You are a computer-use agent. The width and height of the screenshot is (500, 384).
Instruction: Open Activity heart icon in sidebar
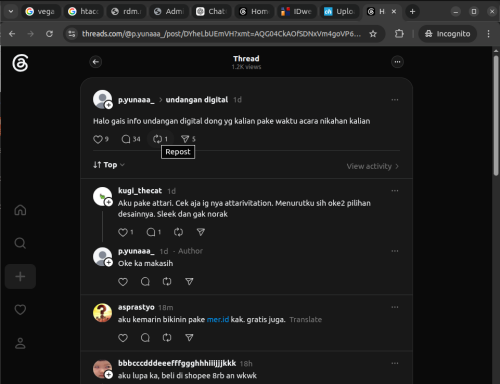coord(20,310)
